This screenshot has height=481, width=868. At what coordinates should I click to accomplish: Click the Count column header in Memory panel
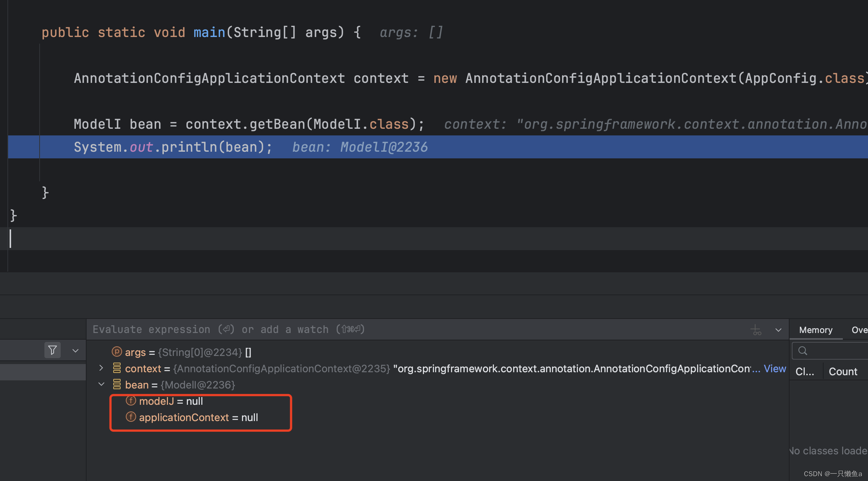coord(844,371)
